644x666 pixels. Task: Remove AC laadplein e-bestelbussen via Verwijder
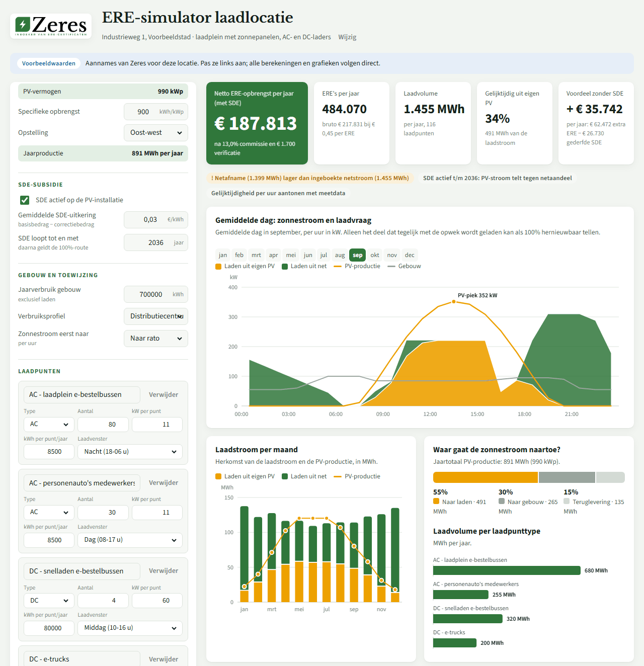(x=164, y=395)
